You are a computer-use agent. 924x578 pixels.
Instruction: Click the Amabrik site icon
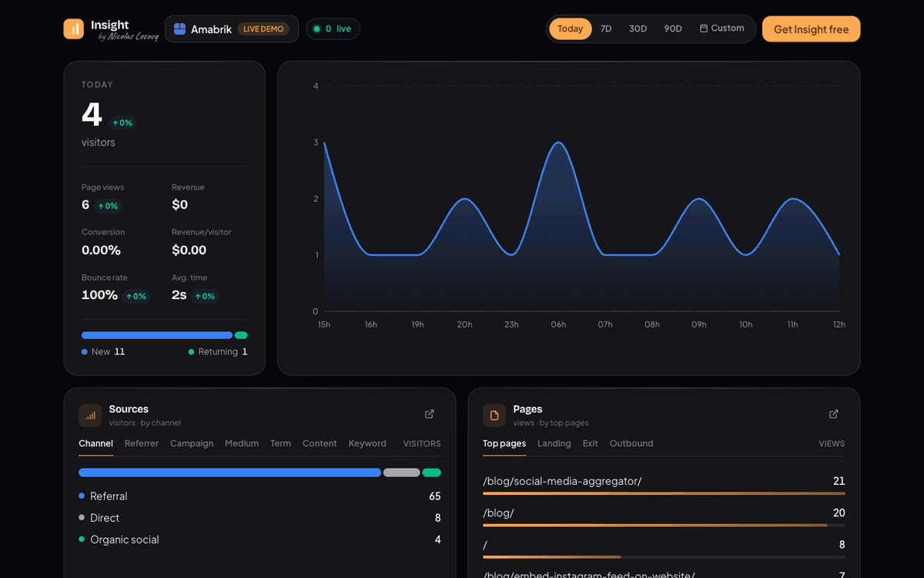179,29
